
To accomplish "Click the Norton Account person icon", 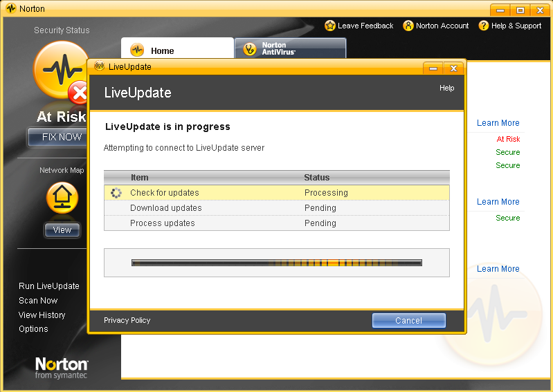I will tap(408, 26).
